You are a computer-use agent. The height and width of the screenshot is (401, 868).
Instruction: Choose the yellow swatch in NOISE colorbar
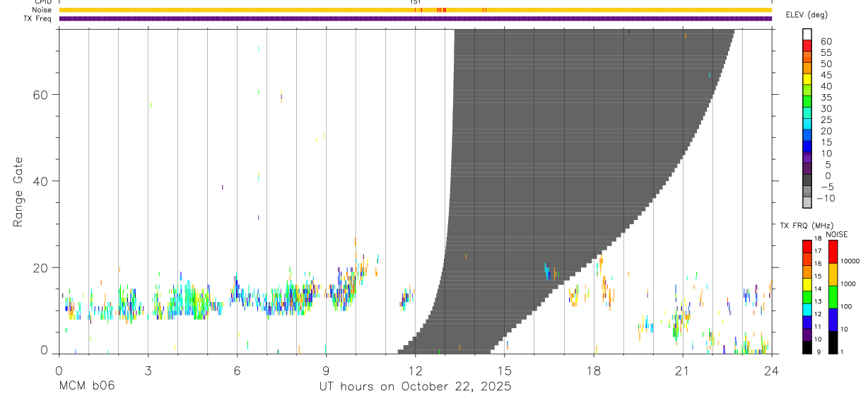833,274
